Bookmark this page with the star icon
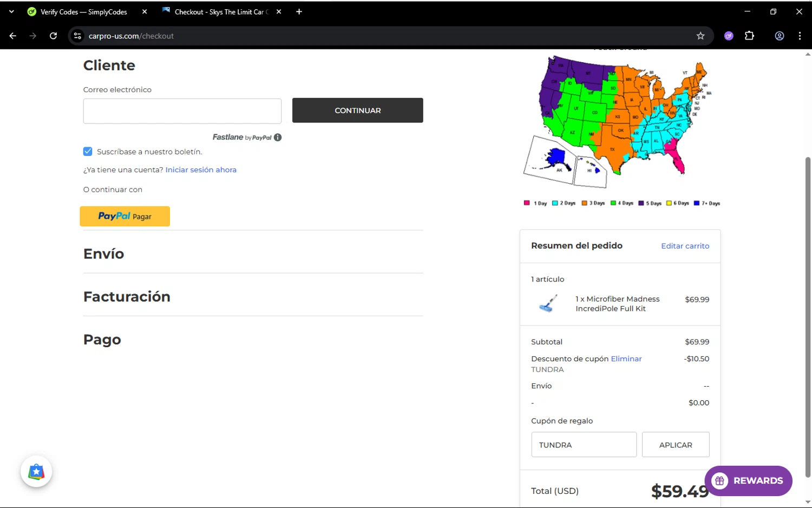The height and width of the screenshot is (508, 812). point(700,36)
